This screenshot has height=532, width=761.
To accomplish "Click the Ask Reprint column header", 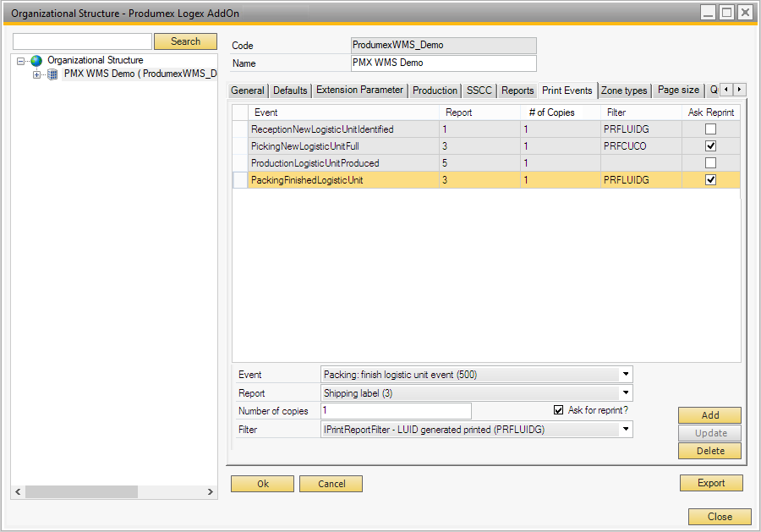I will click(711, 112).
